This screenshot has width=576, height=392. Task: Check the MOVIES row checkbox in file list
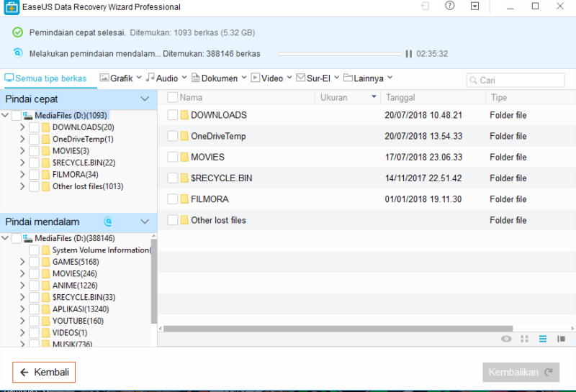[x=173, y=157]
